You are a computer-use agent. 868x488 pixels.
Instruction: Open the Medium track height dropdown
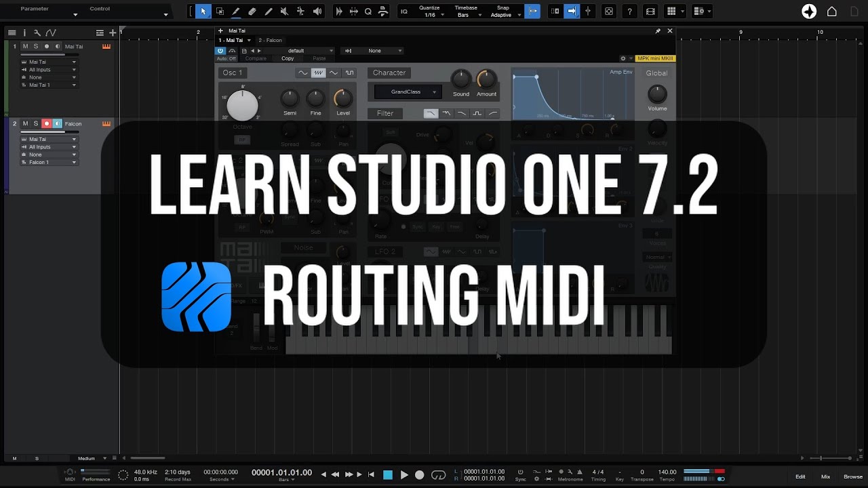[92, 458]
